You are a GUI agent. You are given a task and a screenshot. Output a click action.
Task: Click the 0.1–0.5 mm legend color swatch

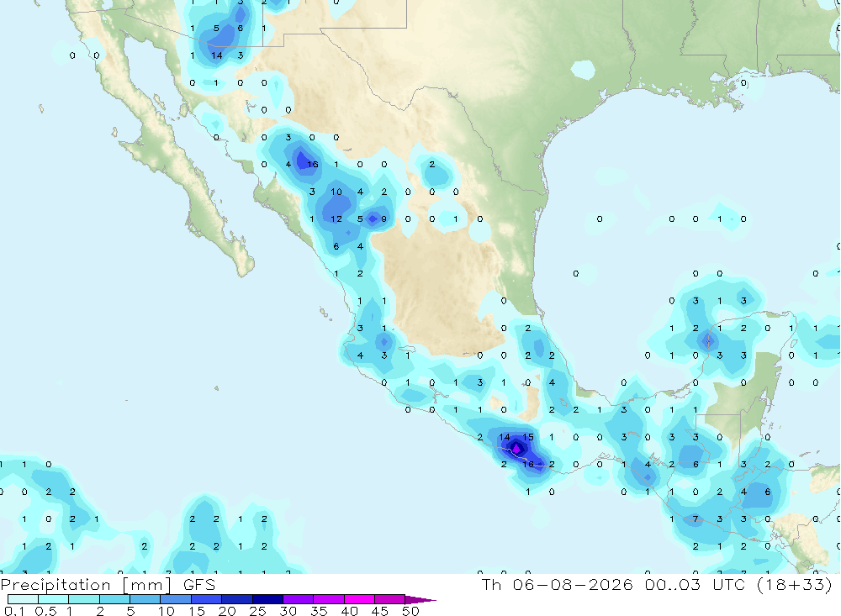tap(23, 599)
